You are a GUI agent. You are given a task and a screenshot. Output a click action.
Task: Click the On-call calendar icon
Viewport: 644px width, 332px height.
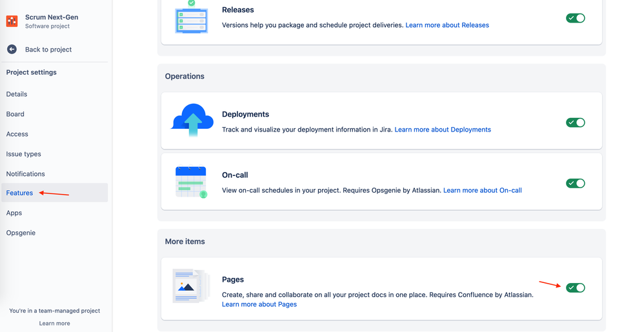point(192,182)
